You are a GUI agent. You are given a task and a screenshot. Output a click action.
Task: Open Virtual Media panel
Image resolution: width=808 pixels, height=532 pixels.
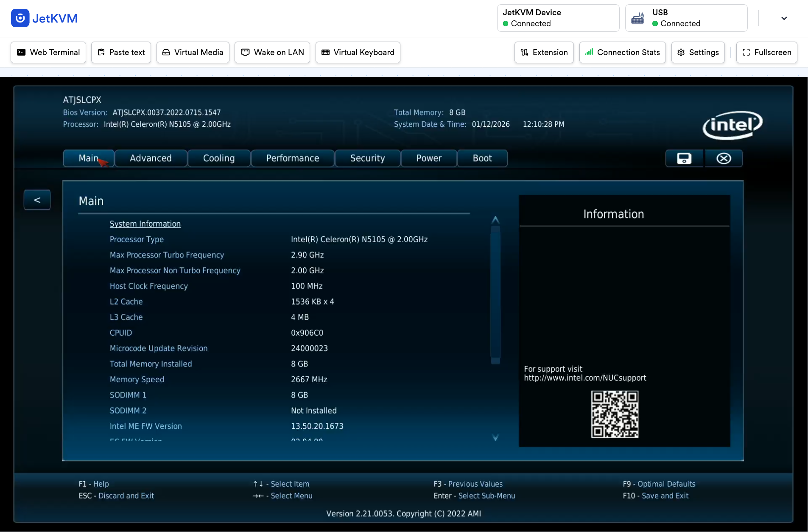(x=193, y=52)
